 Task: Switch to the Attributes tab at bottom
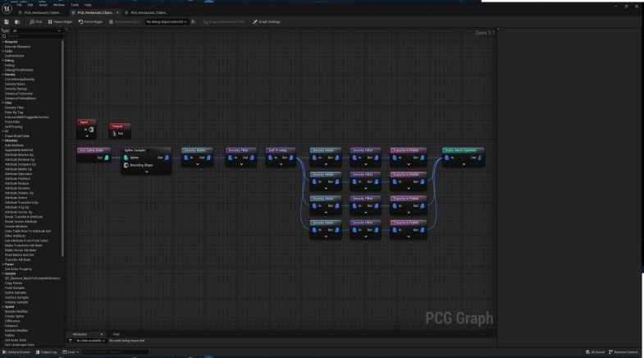[x=80, y=334]
